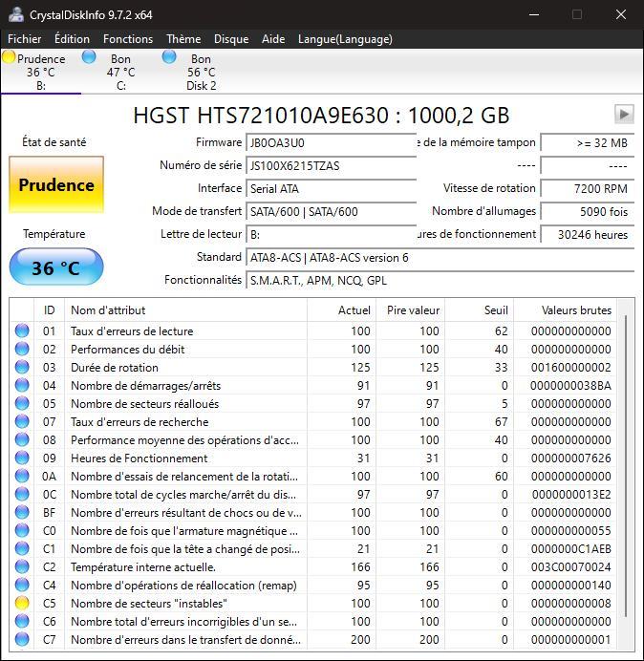Select the Prudence 36 °C B: disk tab
The width and height of the screenshot is (644, 661).
pos(41,72)
